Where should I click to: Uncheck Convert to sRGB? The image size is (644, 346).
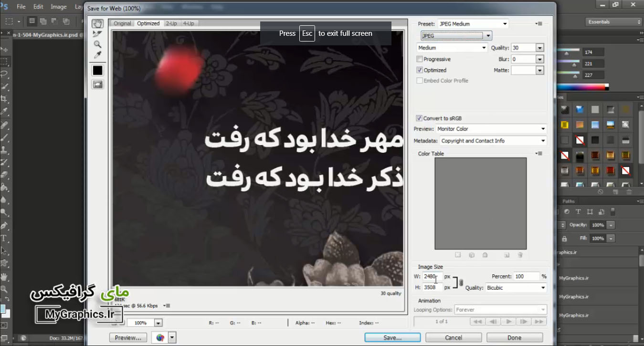(419, 118)
